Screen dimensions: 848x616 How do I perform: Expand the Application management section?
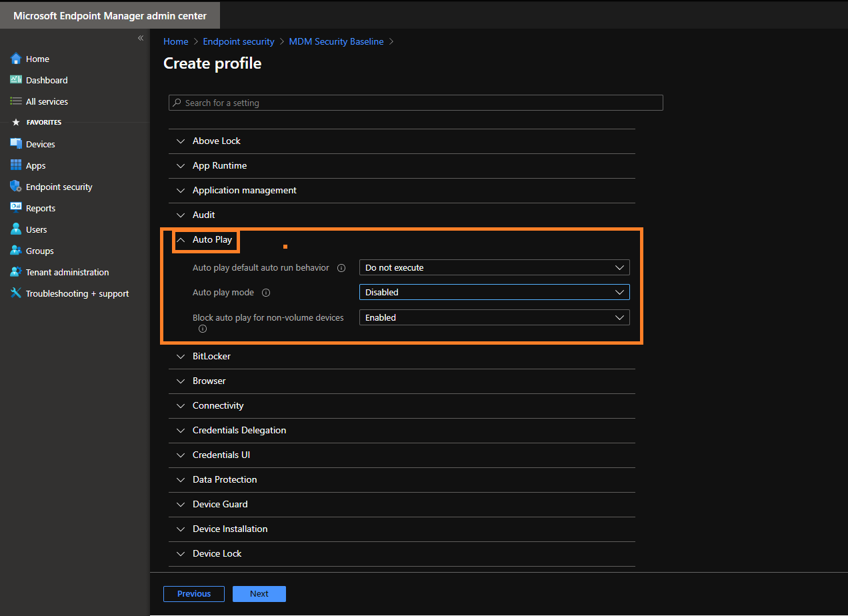(x=402, y=191)
